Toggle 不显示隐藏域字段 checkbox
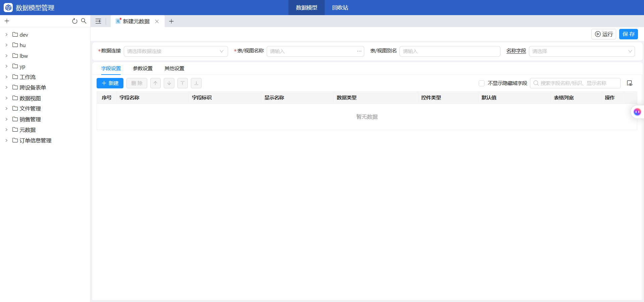This screenshot has height=302, width=644. tap(482, 83)
